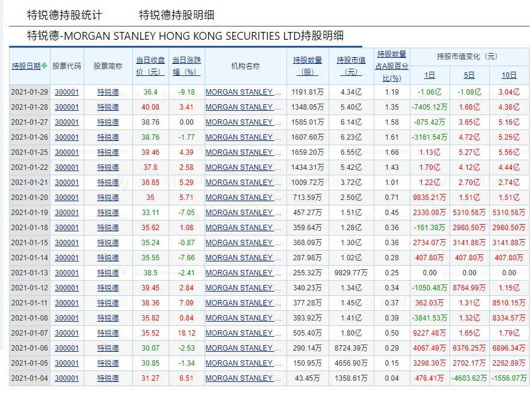Select holding quantity 43.45万
This screenshot has width=532, height=394.
click(308, 378)
